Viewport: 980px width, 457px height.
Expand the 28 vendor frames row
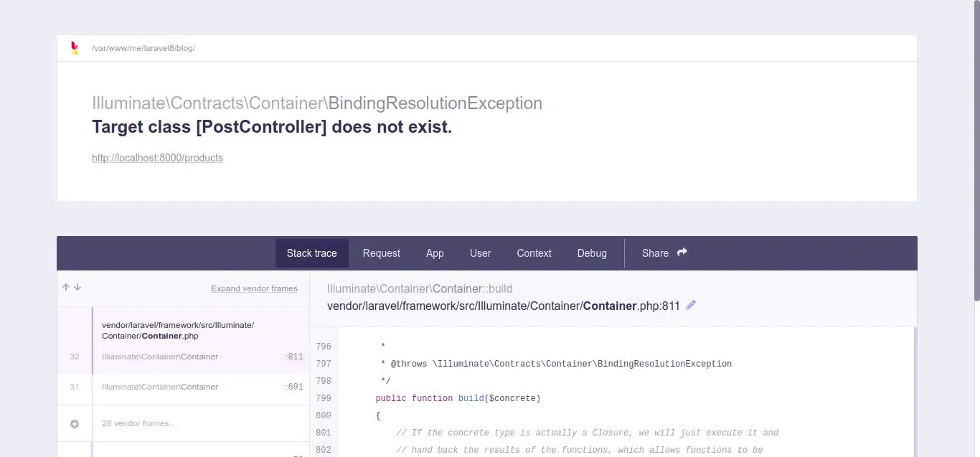click(140, 423)
